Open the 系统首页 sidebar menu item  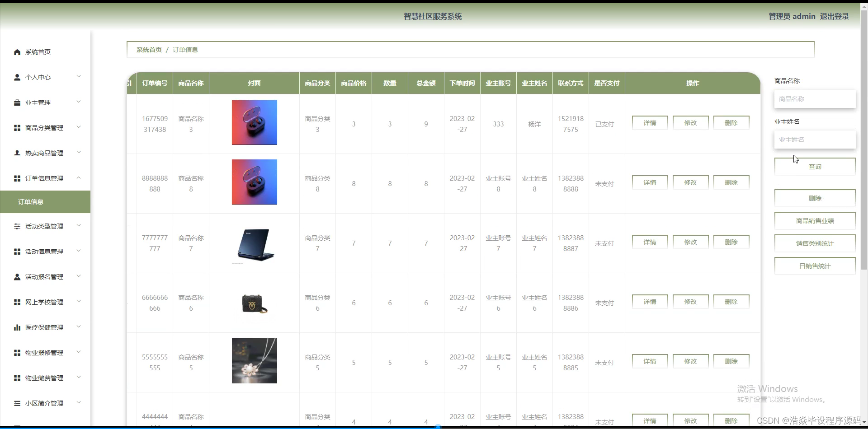[x=45, y=52]
